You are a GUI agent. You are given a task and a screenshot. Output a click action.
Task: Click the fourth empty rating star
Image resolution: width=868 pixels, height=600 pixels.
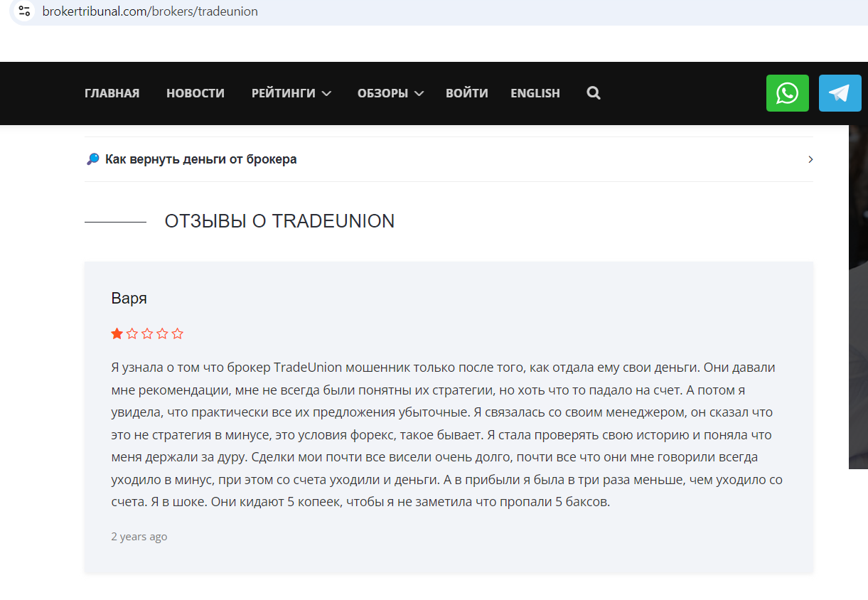click(x=162, y=333)
